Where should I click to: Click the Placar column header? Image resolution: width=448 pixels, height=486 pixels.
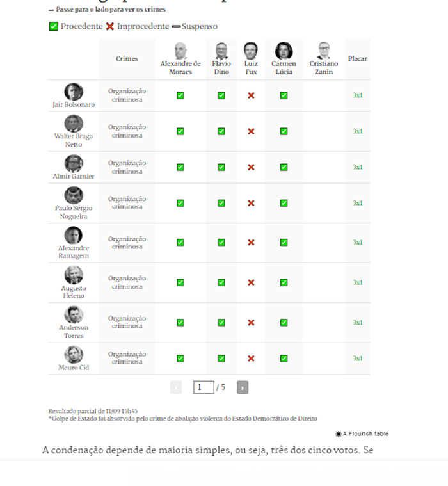coord(358,58)
